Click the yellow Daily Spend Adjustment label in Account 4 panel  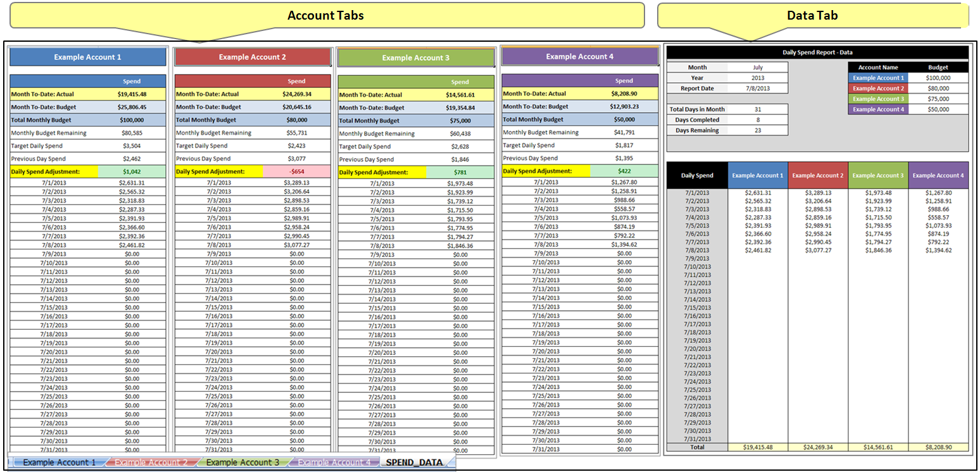point(546,171)
